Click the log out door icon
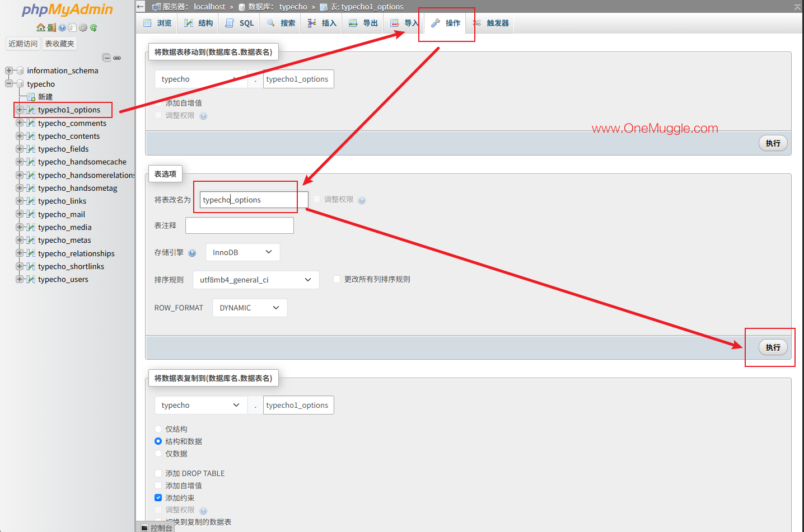The image size is (804, 532). coord(52,27)
